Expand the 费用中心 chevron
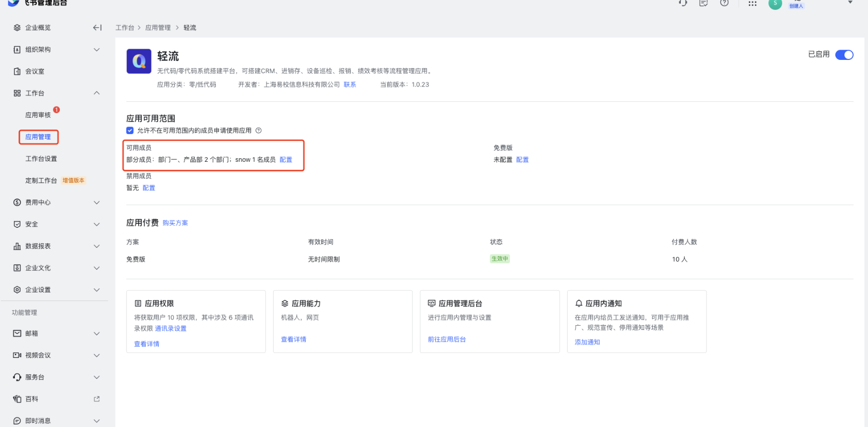 [97, 203]
